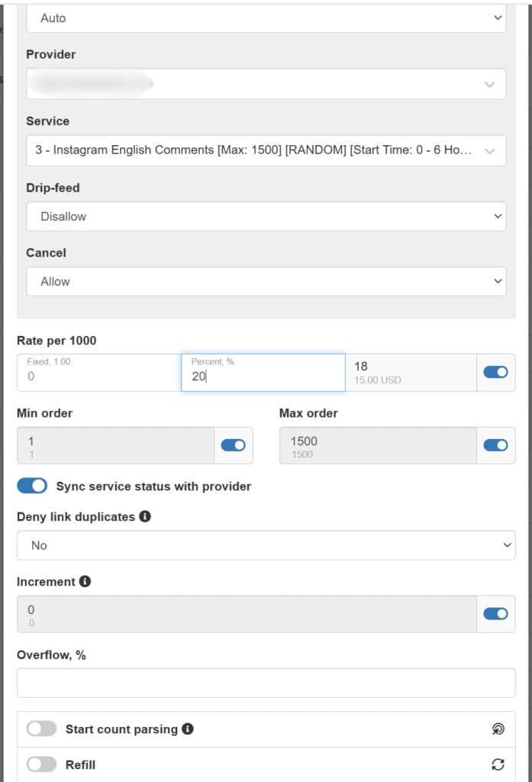This screenshot has height=782, width=532.
Task: Click the Start count parsing info icon
Action: tap(188, 729)
